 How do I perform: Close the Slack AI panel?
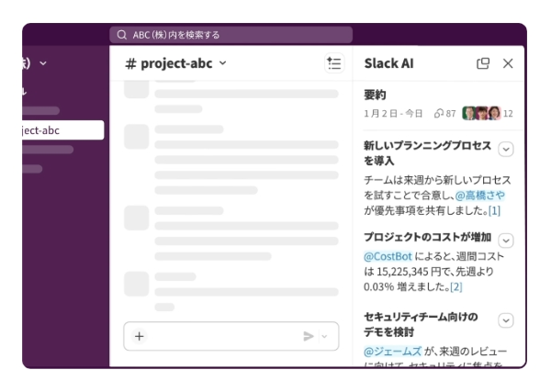(x=508, y=64)
